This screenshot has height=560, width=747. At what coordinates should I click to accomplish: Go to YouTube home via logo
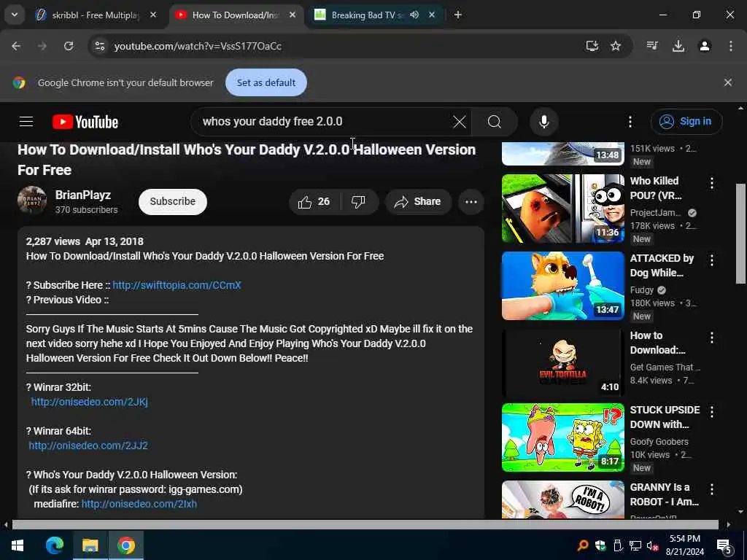click(85, 122)
